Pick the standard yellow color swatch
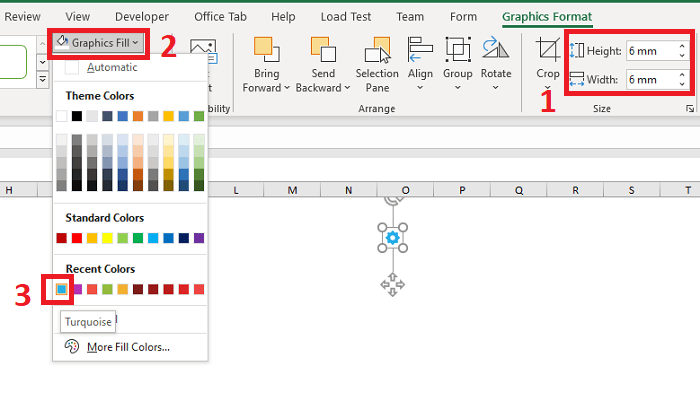This screenshot has height=401, width=700. click(107, 238)
